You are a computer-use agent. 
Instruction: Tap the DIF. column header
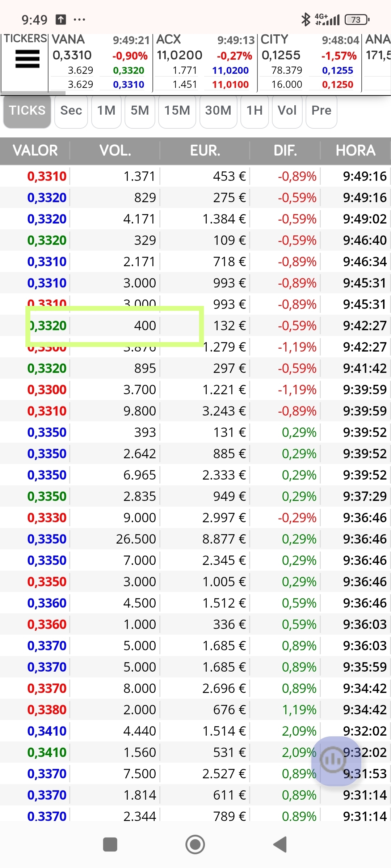pos(285,150)
